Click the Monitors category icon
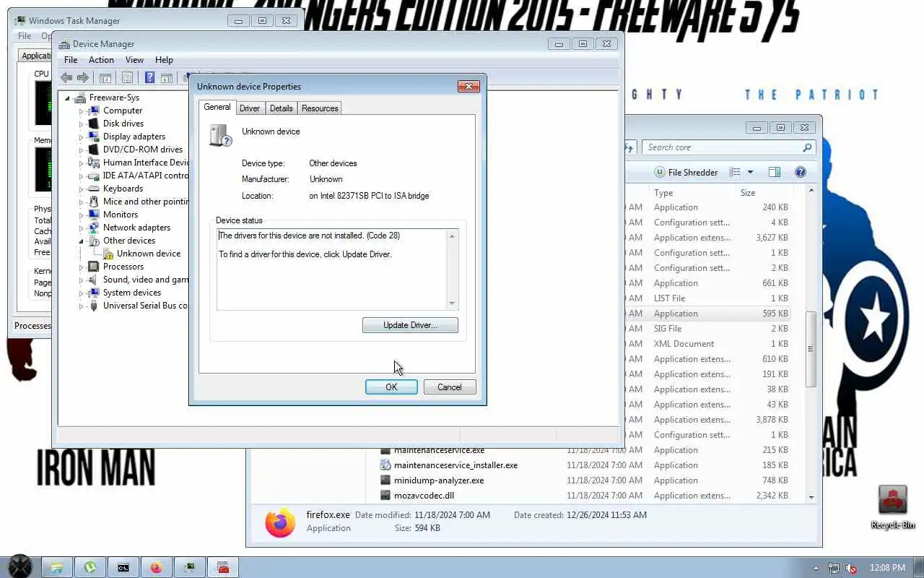This screenshot has height=578, width=924. click(93, 215)
